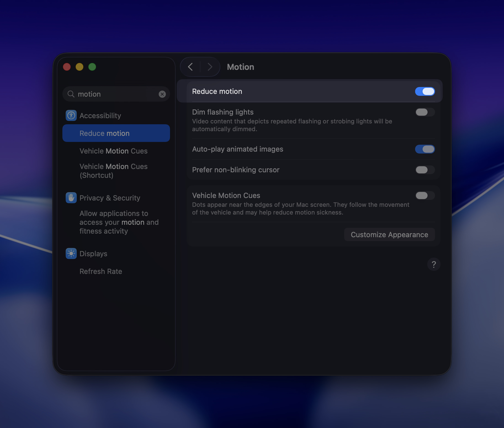Select Vehicle Motion Cues (Shortcut) result

(113, 171)
